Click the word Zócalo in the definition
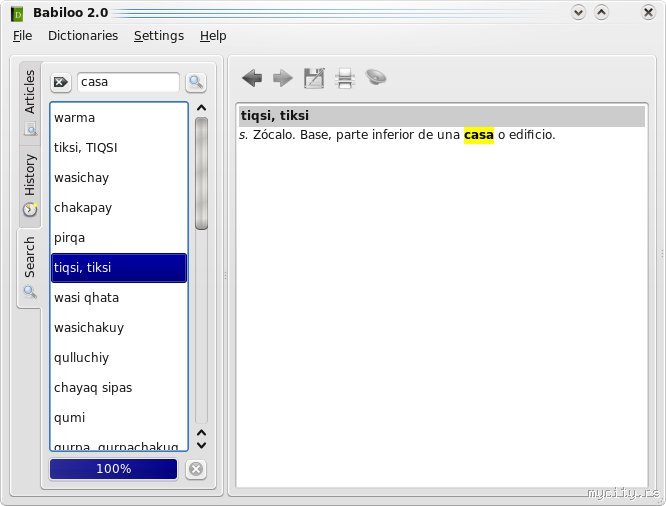This screenshot has width=666, height=506. pos(274,135)
